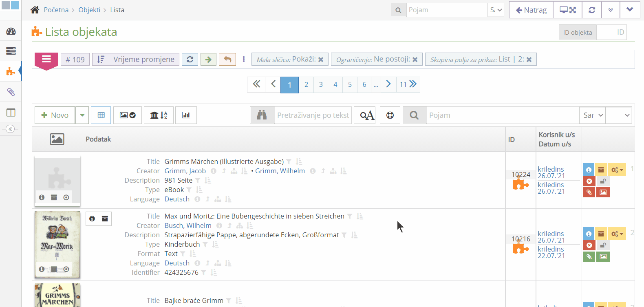Click the paperclip attachments sidebar icon
This screenshot has width=644, height=307.
pyautogui.click(x=11, y=92)
